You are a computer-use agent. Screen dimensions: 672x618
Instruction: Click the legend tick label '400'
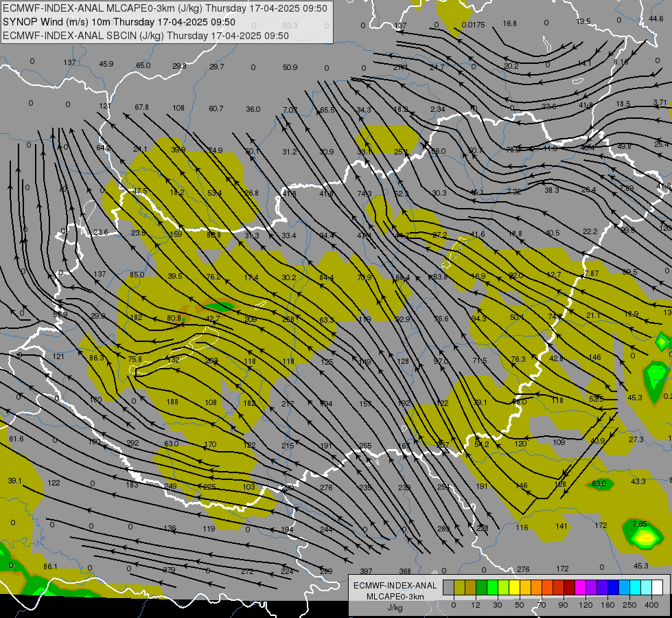pos(651,605)
